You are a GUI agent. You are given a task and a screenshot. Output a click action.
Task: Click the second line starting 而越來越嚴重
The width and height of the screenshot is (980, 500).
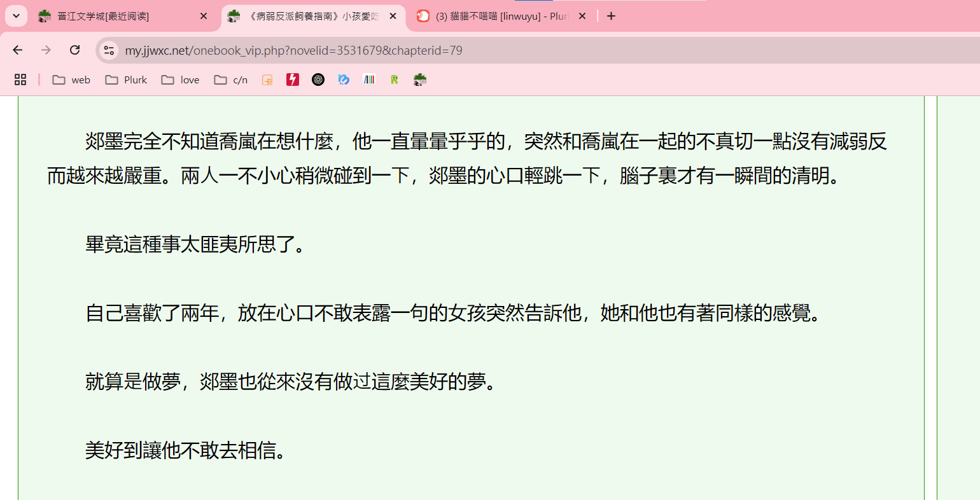[x=444, y=176]
